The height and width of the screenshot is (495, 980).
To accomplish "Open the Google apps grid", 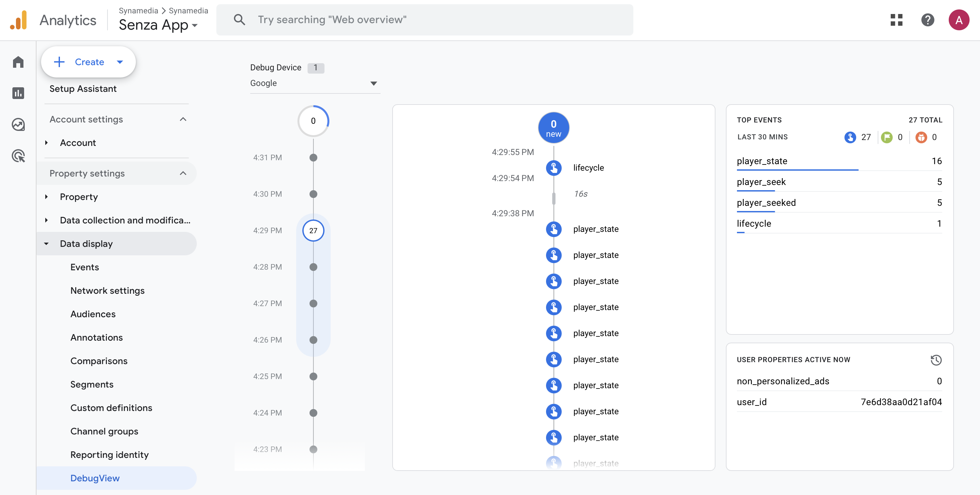I will (896, 20).
